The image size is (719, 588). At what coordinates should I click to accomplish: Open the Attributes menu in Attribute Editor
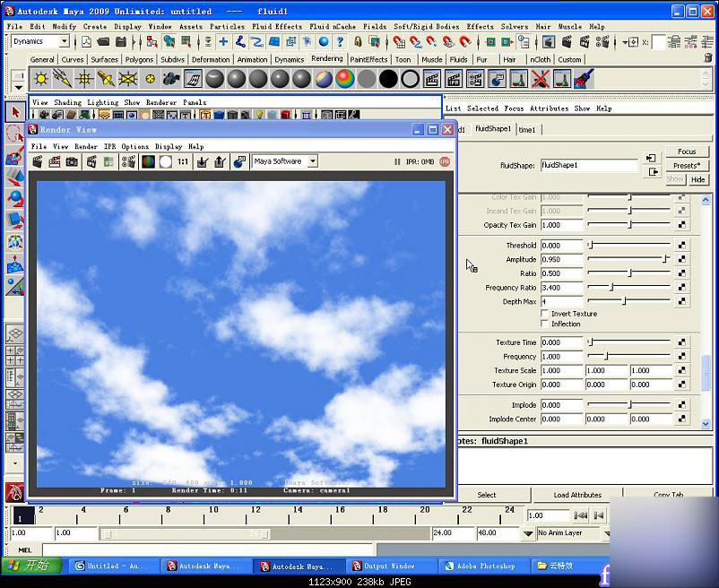pyautogui.click(x=550, y=108)
